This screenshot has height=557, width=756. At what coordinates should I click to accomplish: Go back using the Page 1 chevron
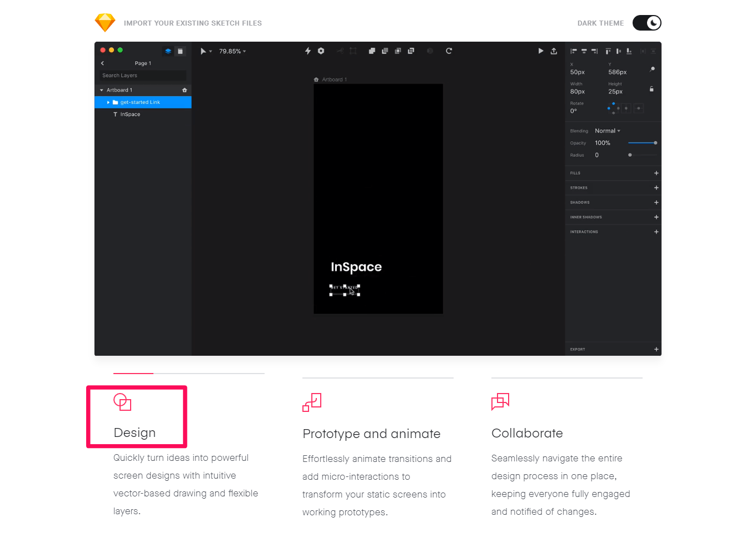pos(102,63)
